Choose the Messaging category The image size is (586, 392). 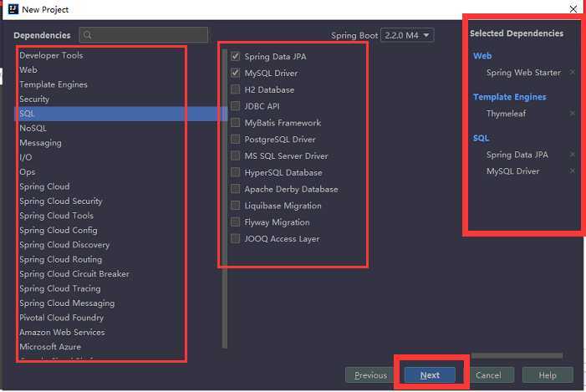point(41,143)
